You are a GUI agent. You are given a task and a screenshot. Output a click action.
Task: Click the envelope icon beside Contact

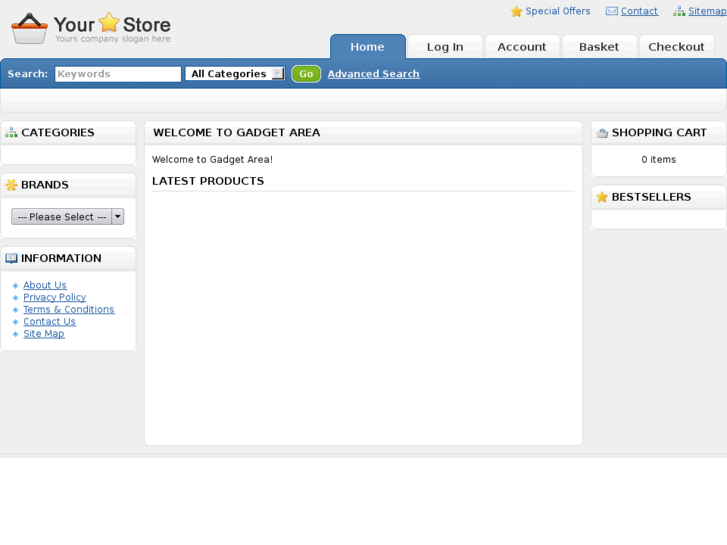(612, 11)
